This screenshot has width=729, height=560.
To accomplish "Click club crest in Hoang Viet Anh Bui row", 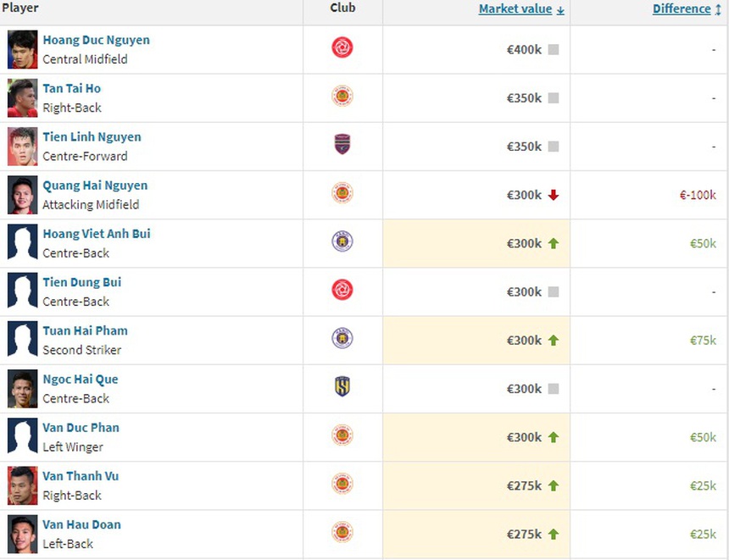I will click(342, 242).
